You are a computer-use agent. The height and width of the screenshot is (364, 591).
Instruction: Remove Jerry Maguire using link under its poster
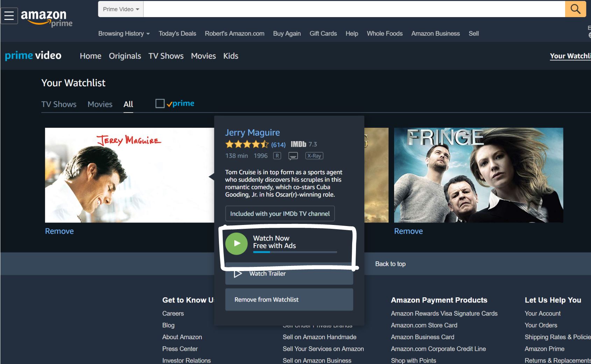(x=59, y=231)
